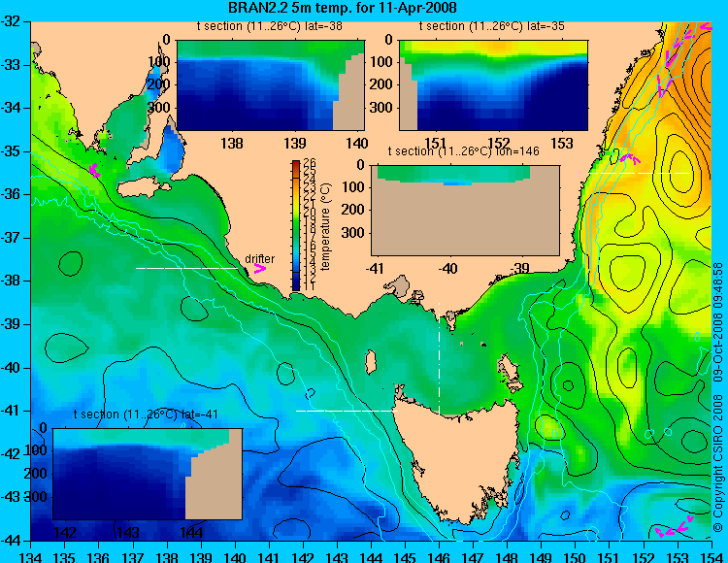Click King Island northwest of Tasmania
The image size is (728, 563).
pos(371,362)
